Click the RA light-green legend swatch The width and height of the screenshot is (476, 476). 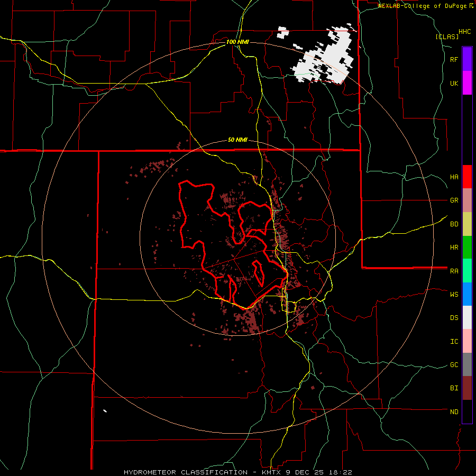(467, 271)
